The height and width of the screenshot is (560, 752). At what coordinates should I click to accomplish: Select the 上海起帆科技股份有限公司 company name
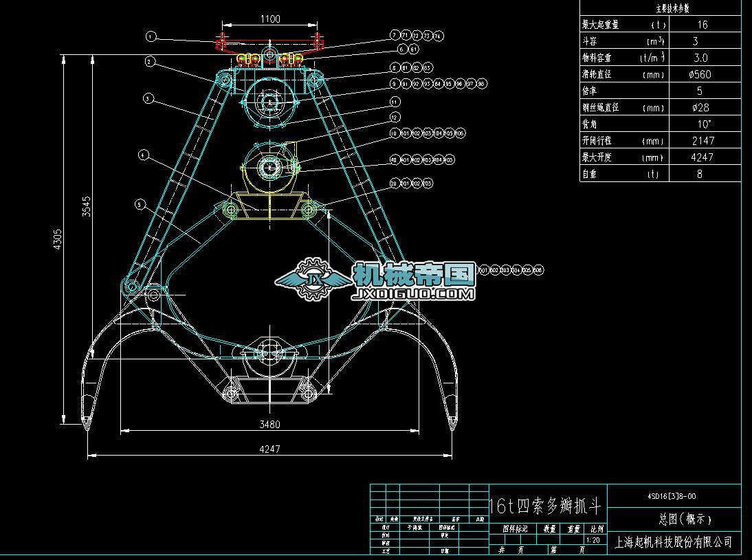click(x=674, y=542)
